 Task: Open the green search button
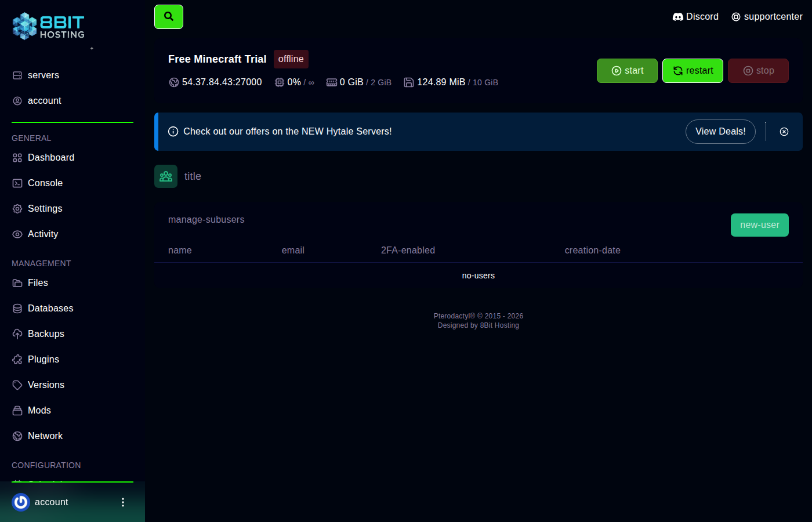tap(169, 17)
